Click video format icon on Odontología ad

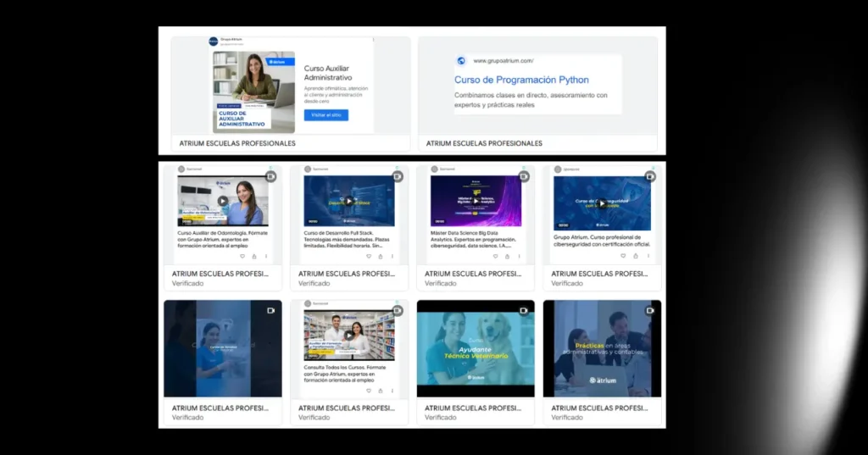coord(270,176)
